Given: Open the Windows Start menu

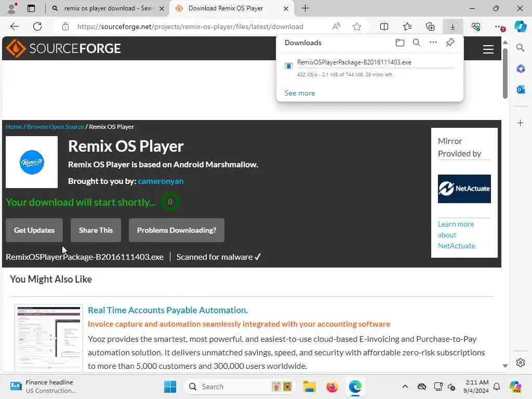Looking at the screenshot, I should [170, 387].
